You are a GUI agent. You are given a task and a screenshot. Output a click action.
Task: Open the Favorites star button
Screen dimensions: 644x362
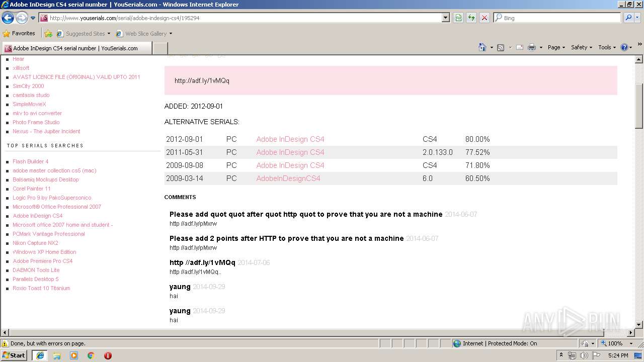pyautogui.click(x=19, y=33)
